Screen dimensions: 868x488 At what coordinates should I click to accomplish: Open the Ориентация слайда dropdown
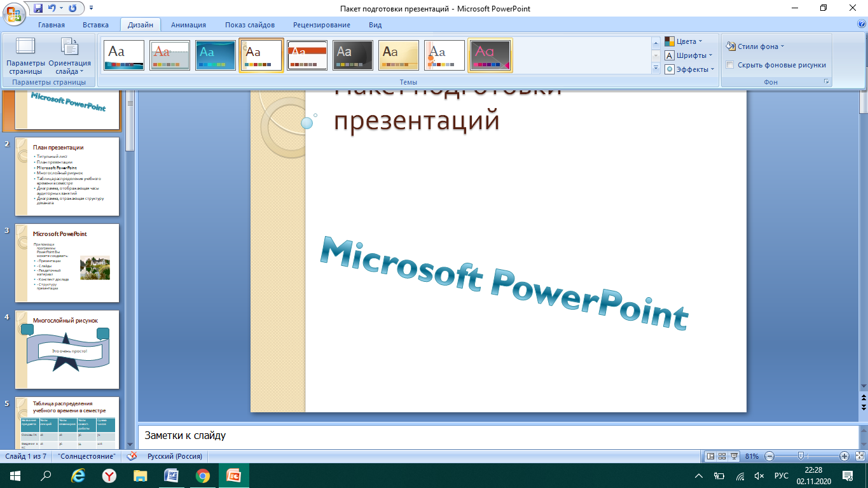pos(69,56)
